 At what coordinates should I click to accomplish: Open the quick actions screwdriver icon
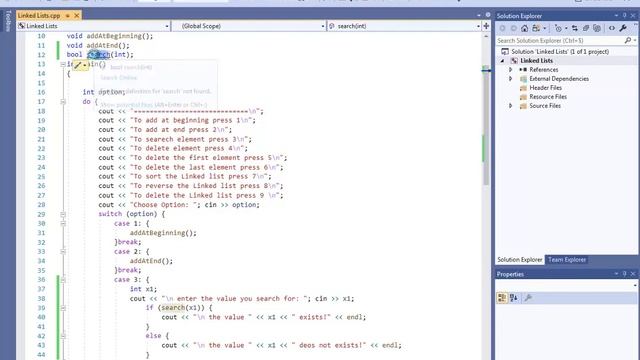78,65
